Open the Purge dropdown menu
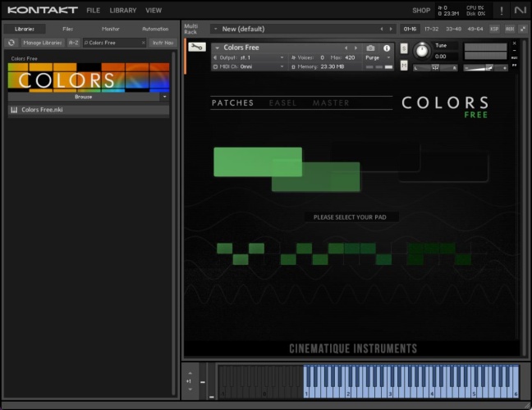Viewport: 532px width, 410px height. (x=376, y=58)
